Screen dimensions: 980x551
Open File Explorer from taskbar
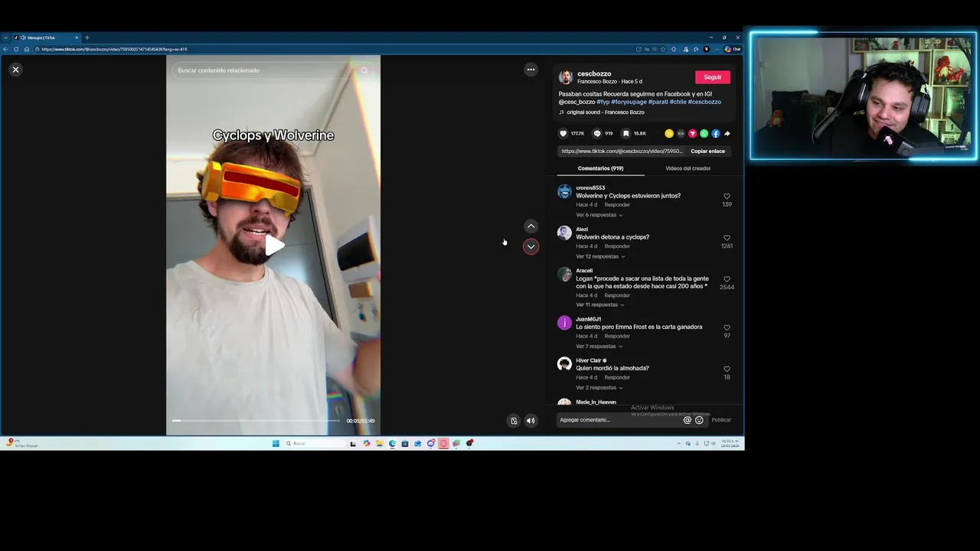click(380, 443)
